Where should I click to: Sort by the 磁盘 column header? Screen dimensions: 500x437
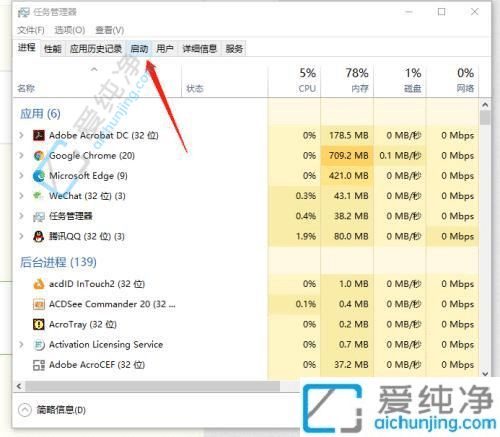pos(400,81)
